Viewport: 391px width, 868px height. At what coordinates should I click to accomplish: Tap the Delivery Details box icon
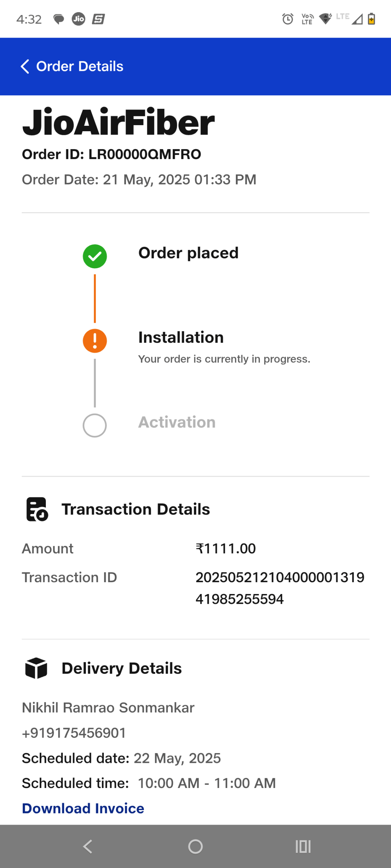(x=36, y=668)
